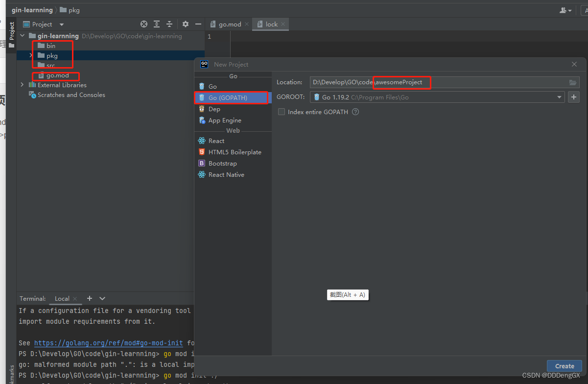Open the Project tool window side tab
This screenshot has width=588, height=384.
pos(12,35)
